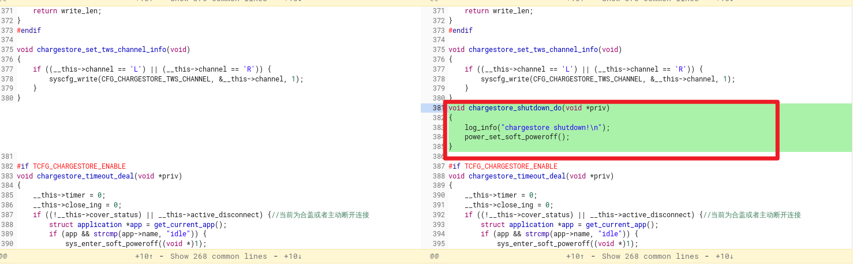Click syscfg_write call in right pane
The height and width of the screenshot is (264, 868).
pos(608,79)
